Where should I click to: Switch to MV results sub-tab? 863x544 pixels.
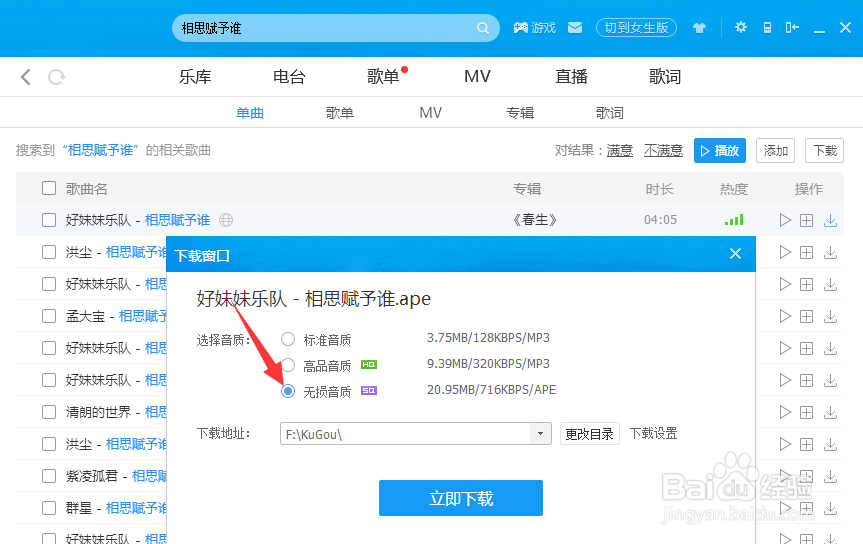pyautogui.click(x=430, y=113)
